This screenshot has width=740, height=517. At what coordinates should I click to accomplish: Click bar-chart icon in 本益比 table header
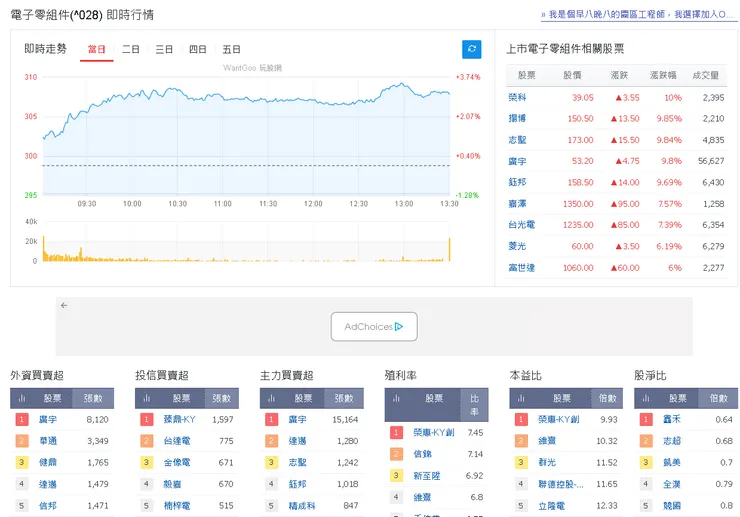pyautogui.click(x=522, y=398)
